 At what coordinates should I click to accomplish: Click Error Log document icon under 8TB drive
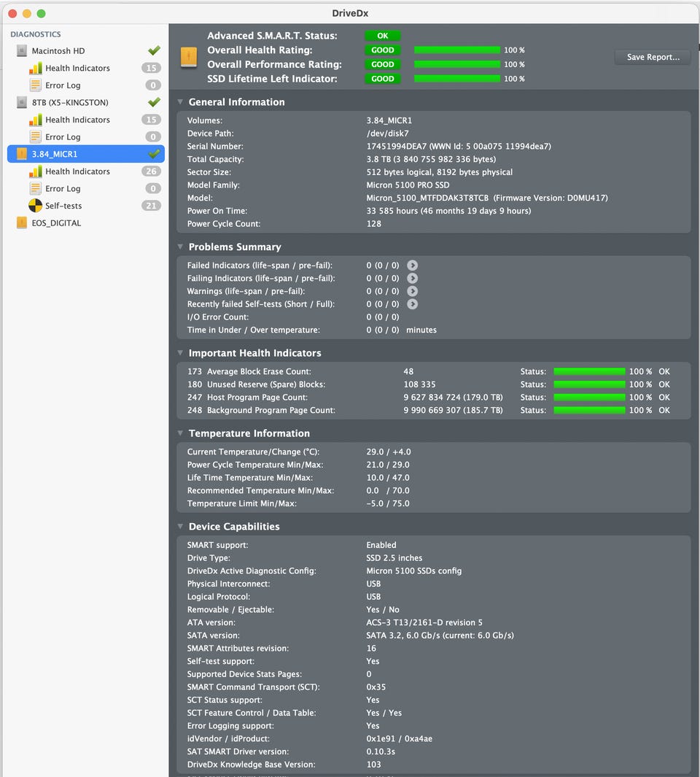[35, 136]
